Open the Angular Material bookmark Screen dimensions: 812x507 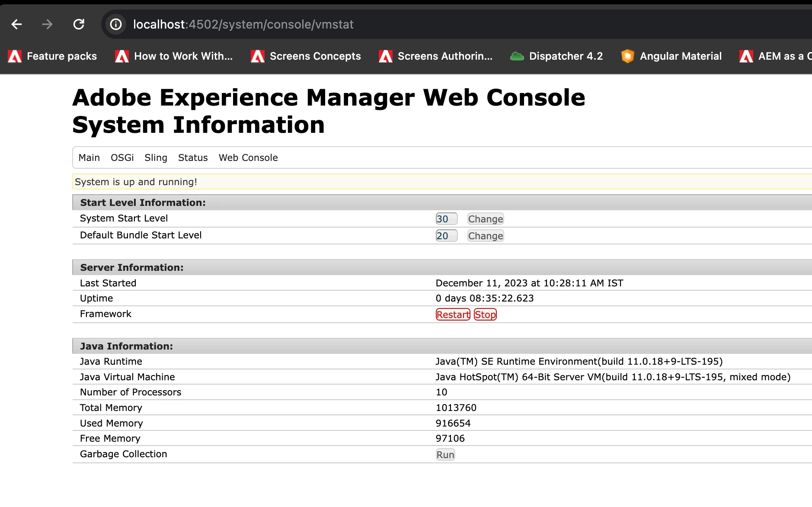coord(671,56)
